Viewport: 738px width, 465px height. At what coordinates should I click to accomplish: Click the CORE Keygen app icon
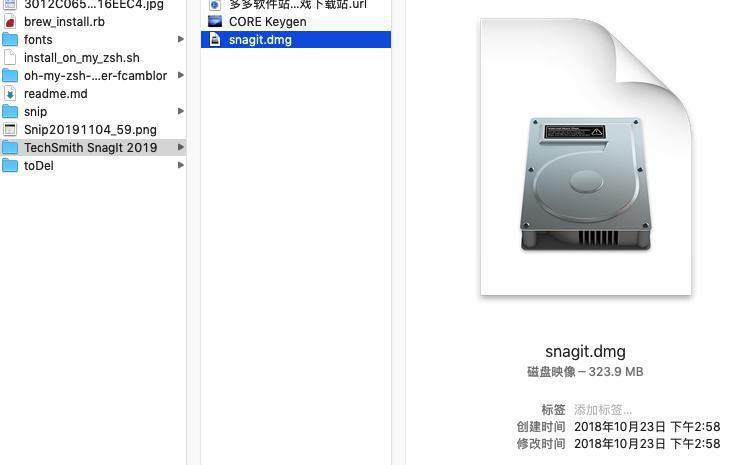215,21
